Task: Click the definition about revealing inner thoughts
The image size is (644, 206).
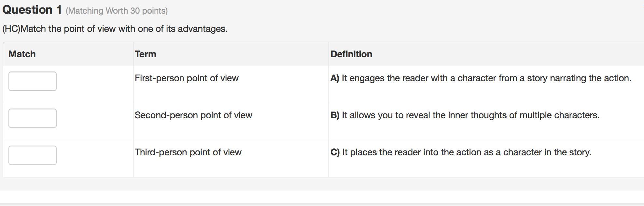Action: [x=470, y=115]
